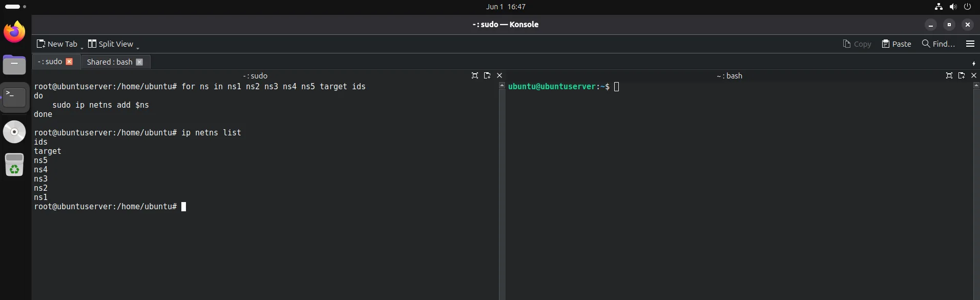Open a New Tab in Konsole
The width and height of the screenshot is (980, 300).
pyautogui.click(x=56, y=44)
